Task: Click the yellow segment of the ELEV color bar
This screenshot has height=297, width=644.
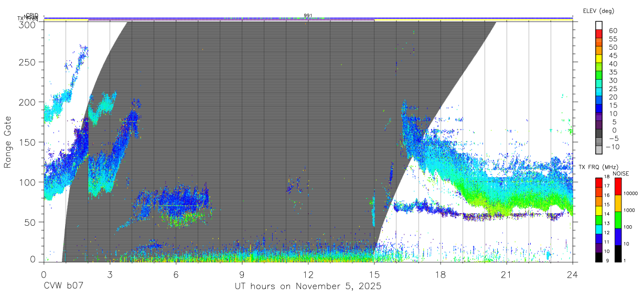Action: (599, 60)
